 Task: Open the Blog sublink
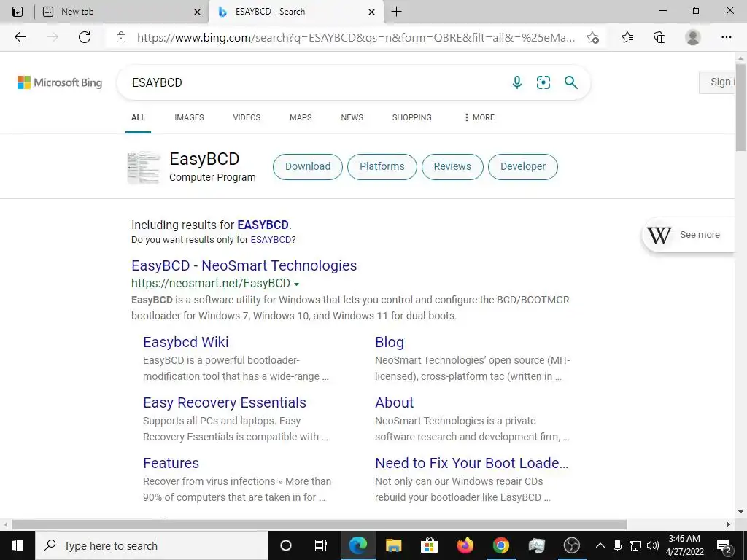(x=390, y=342)
